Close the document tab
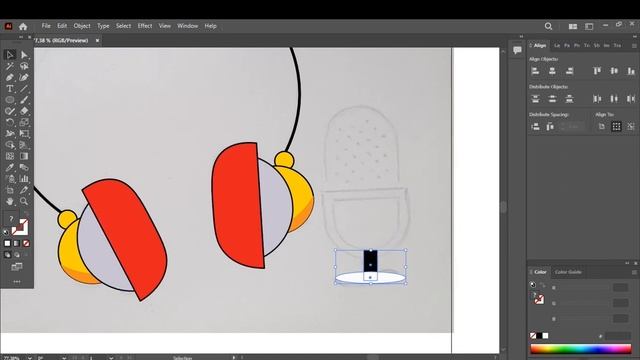640x360 pixels. pyautogui.click(x=97, y=40)
